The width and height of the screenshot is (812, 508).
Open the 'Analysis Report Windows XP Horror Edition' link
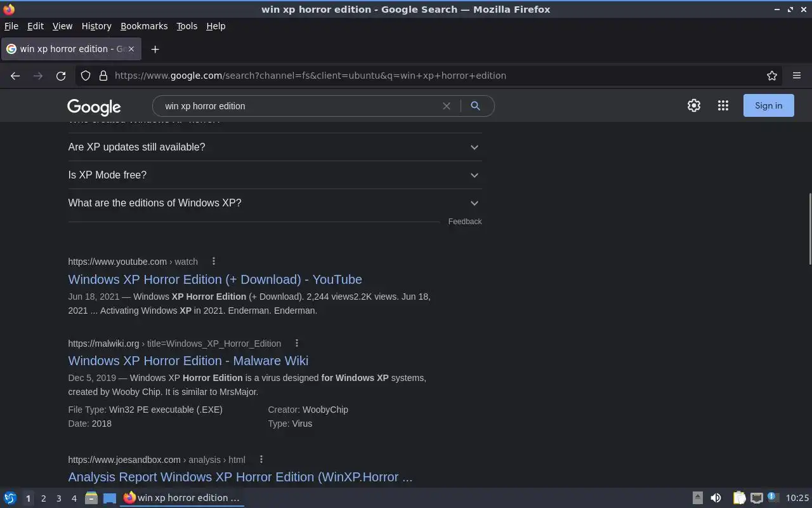[x=240, y=477]
